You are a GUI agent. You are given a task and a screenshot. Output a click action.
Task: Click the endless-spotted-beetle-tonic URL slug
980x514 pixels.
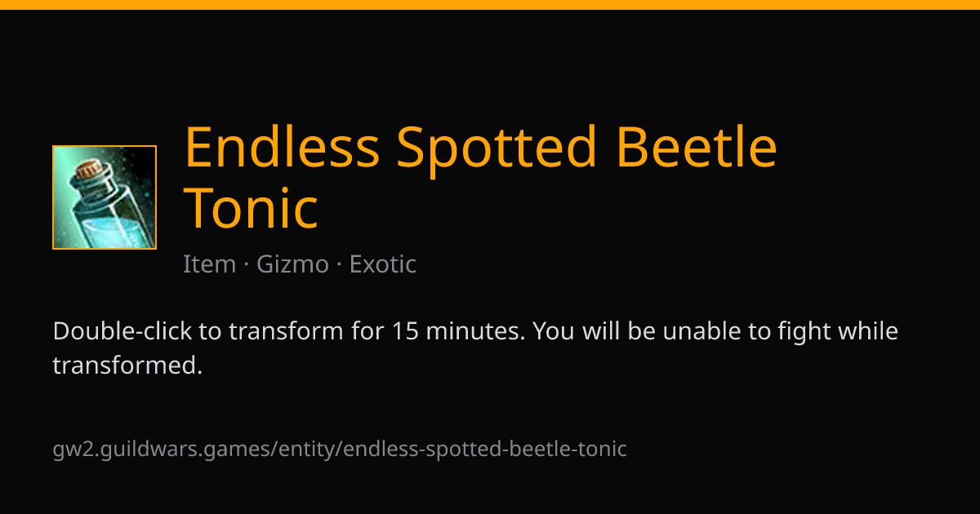point(485,449)
